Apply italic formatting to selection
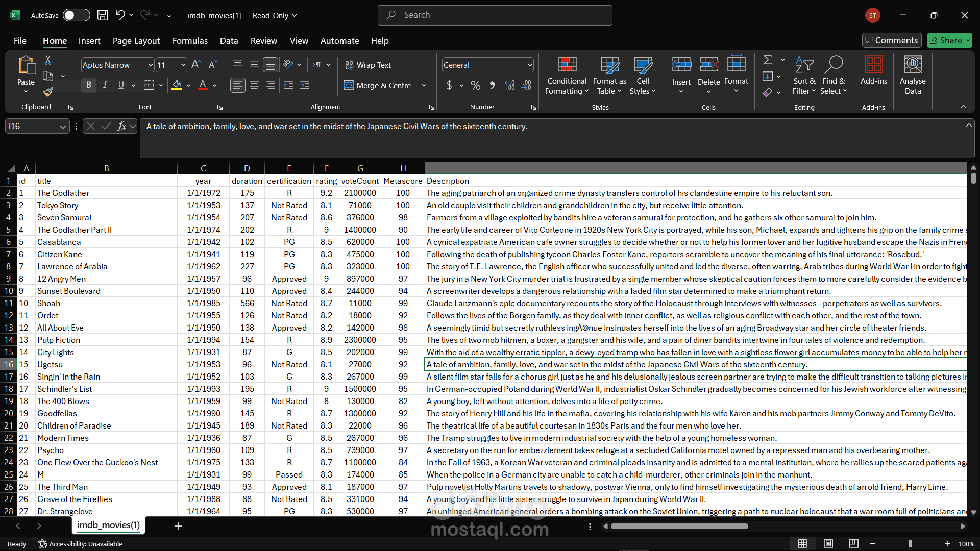This screenshot has width=980, height=551. pyautogui.click(x=105, y=85)
